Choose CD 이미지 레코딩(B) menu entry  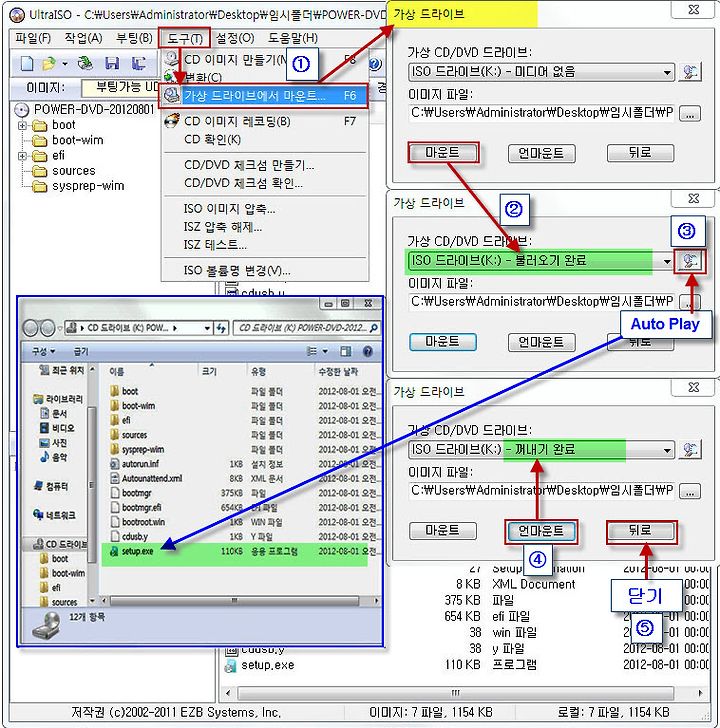[264, 121]
